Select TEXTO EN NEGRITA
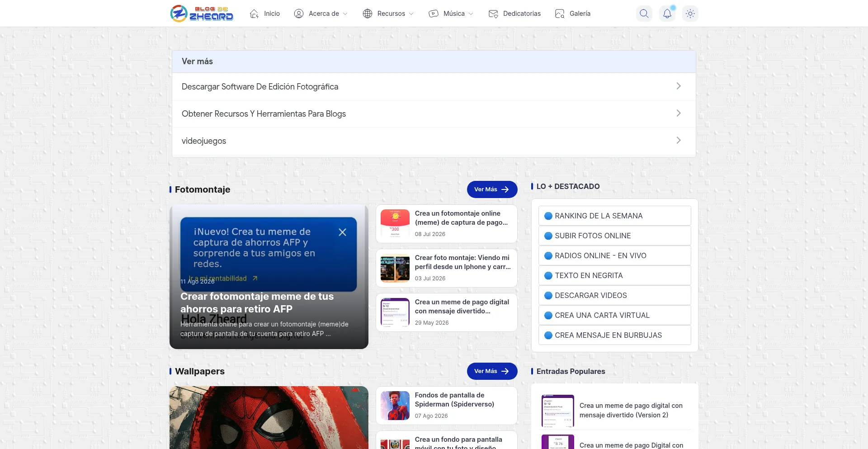868x449 pixels. 614,275
